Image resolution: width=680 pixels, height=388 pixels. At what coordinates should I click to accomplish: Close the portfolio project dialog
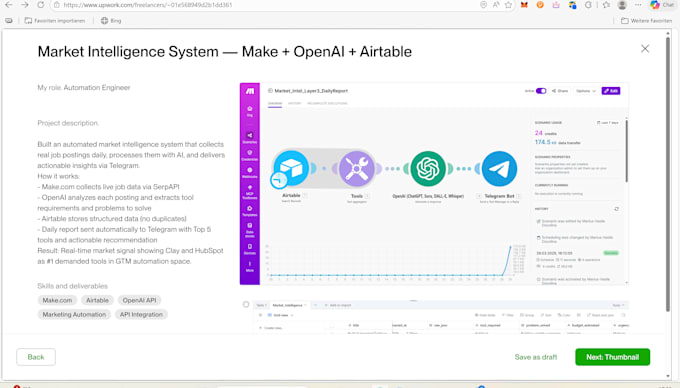click(645, 49)
